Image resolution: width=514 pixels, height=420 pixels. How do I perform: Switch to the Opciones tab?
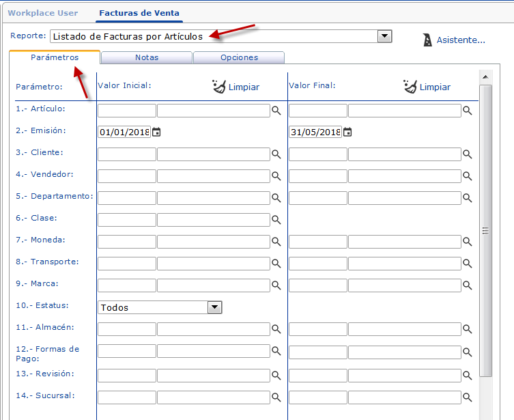(239, 58)
